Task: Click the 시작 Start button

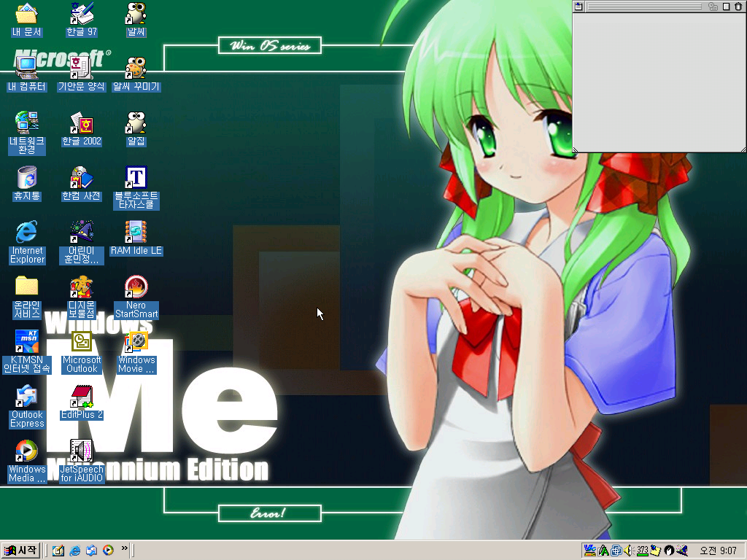Action: click(x=20, y=551)
